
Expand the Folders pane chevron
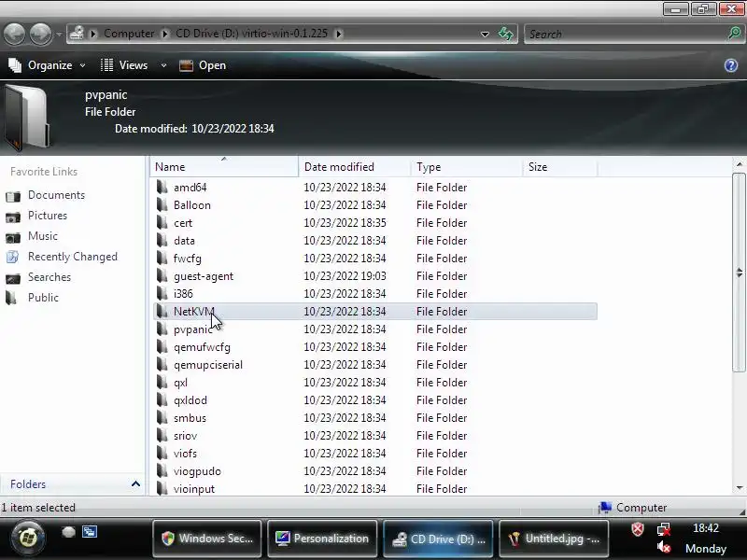[x=135, y=484]
